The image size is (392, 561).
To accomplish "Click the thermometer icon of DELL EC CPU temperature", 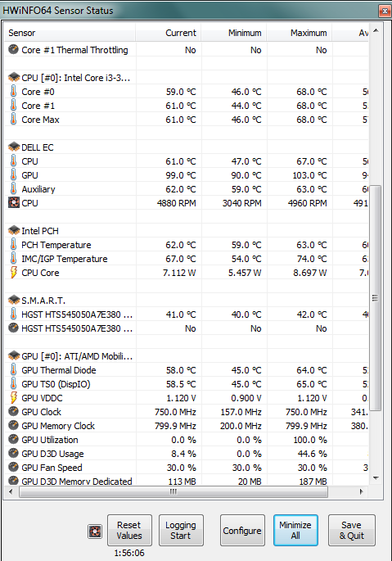I will coord(13,161).
